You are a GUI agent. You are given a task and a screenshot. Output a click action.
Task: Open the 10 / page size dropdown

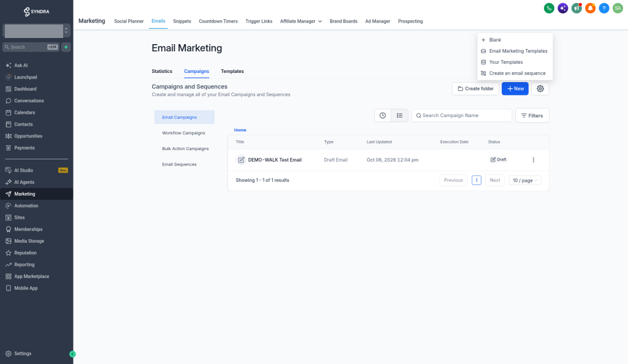tap(525, 180)
